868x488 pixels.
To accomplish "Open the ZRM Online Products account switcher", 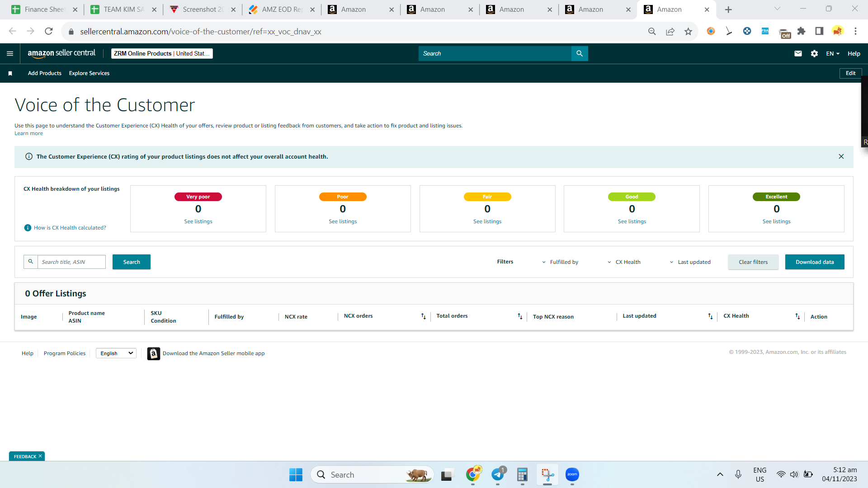I will 162,53.
